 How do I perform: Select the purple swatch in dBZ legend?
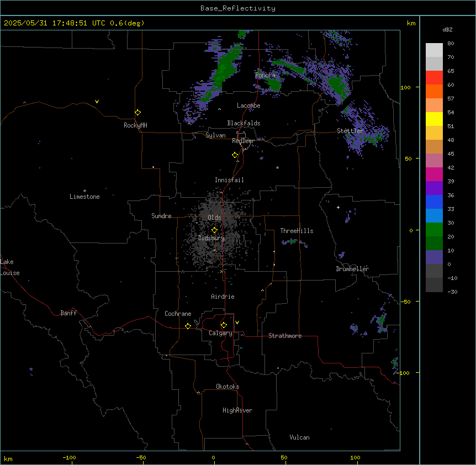tap(434, 188)
